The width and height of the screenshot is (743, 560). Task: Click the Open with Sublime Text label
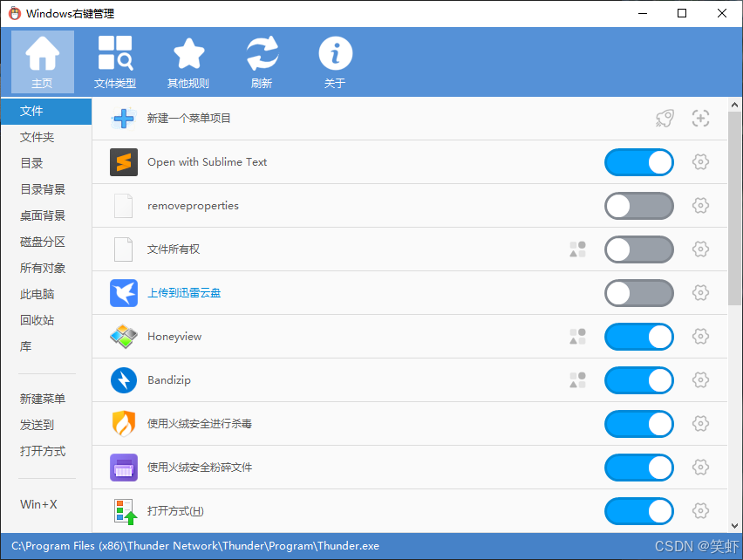pyautogui.click(x=207, y=162)
